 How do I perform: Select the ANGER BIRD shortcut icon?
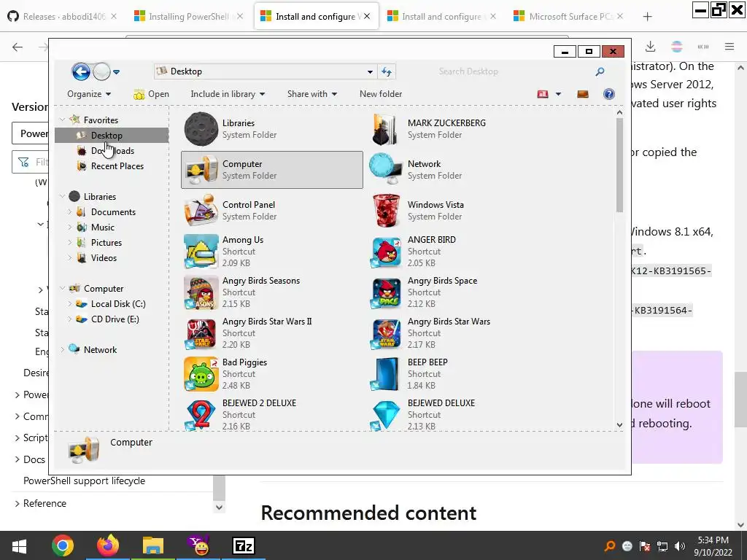pos(386,251)
